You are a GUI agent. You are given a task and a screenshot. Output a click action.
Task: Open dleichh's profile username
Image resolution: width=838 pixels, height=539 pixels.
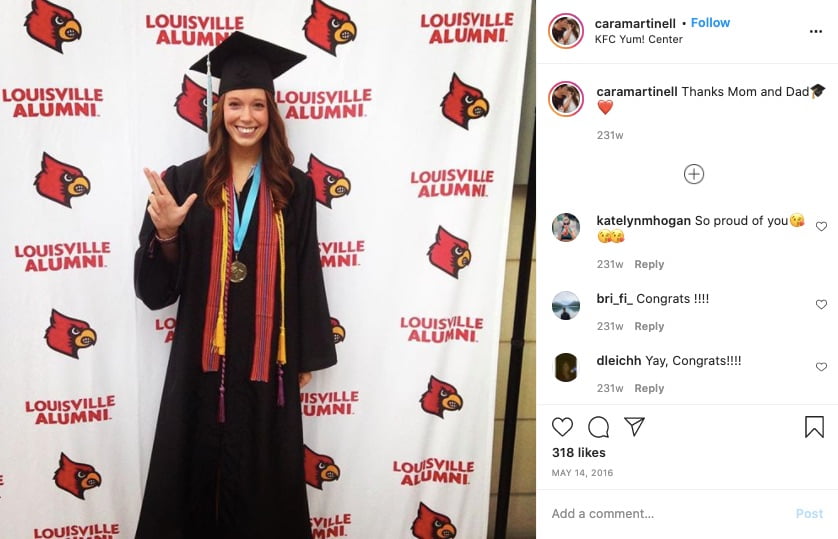point(619,361)
